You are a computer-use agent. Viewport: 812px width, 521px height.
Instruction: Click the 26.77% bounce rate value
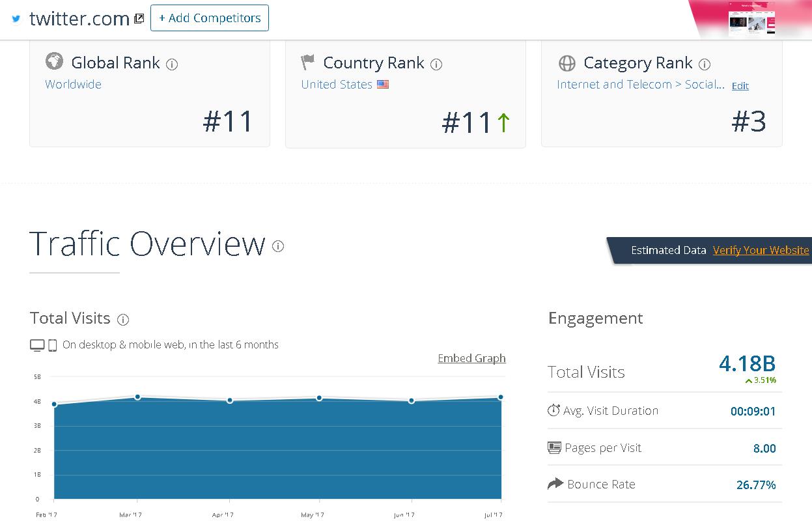pyautogui.click(x=756, y=485)
